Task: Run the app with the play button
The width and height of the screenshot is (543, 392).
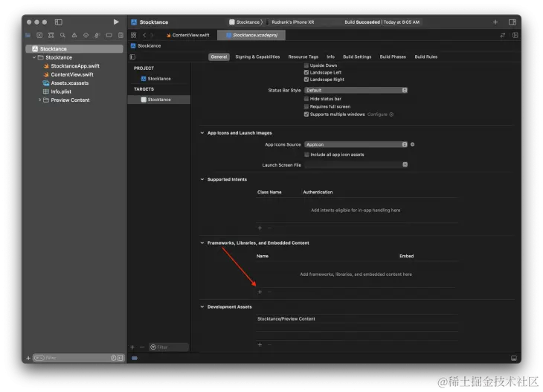Action: point(116,22)
